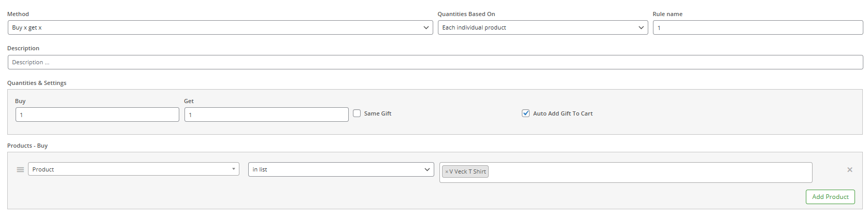Screen dimensions: 868x215
Task: Click the chevron of the Method select
Action: tap(426, 27)
